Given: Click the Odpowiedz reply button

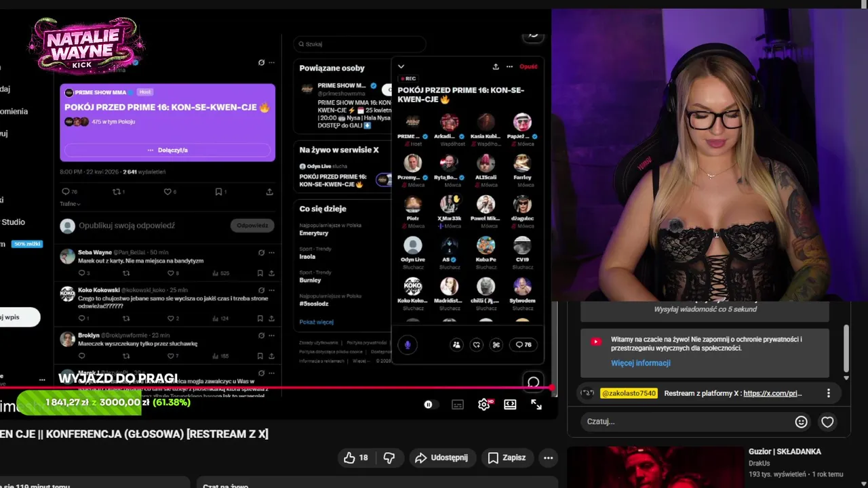Looking at the screenshot, I should pos(252,225).
